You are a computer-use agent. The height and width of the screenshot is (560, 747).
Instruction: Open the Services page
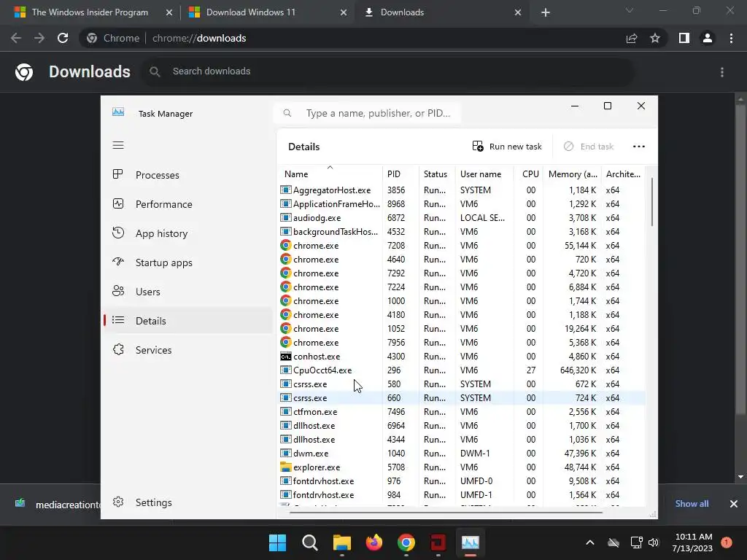[188, 350]
